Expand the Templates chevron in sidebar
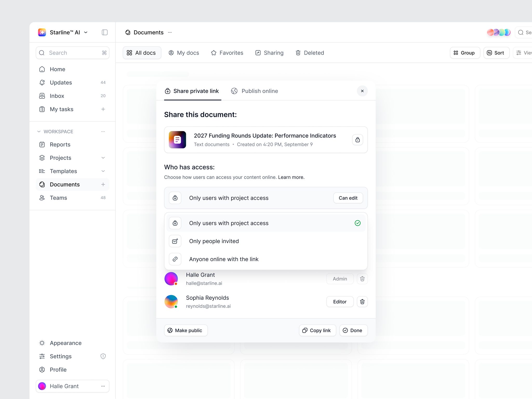 [x=103, y=171]
